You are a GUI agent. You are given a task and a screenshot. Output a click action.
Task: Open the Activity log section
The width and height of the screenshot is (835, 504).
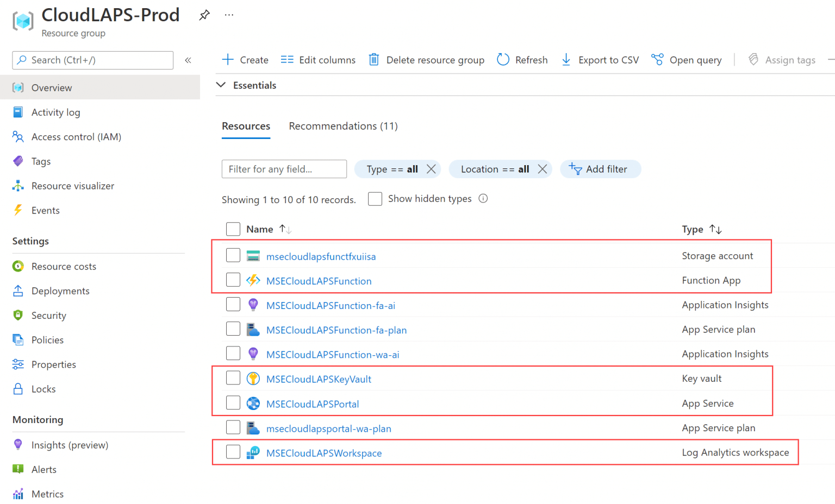[55, 112]
